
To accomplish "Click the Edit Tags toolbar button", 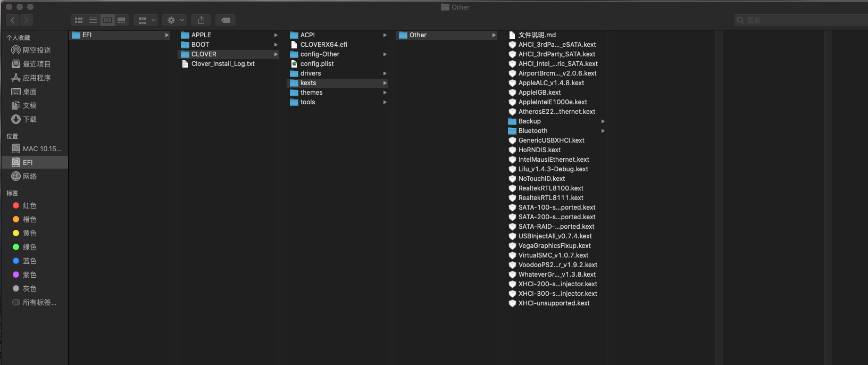I will (x=226, y=20).
